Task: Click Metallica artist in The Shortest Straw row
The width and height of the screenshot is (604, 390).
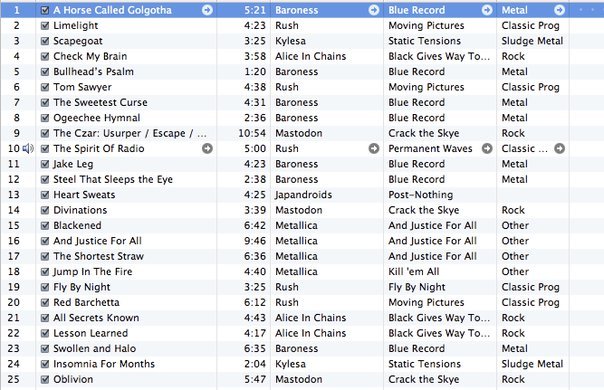Action: coord(296,256)
